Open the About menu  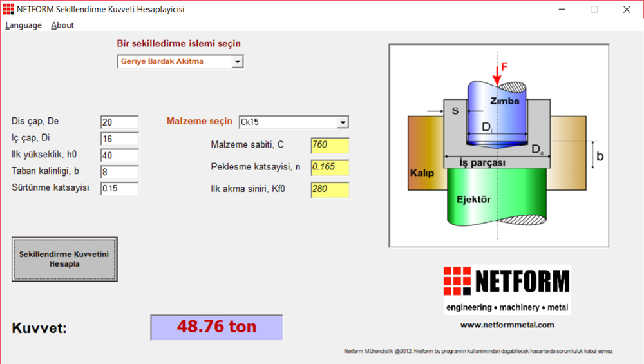62,25
